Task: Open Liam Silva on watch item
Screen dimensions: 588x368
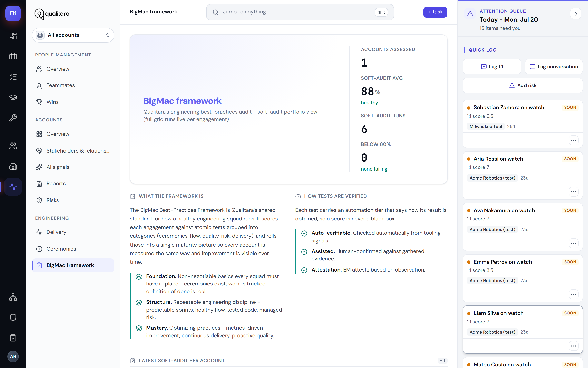Action: pyautogui.click(x=499, y=313)
